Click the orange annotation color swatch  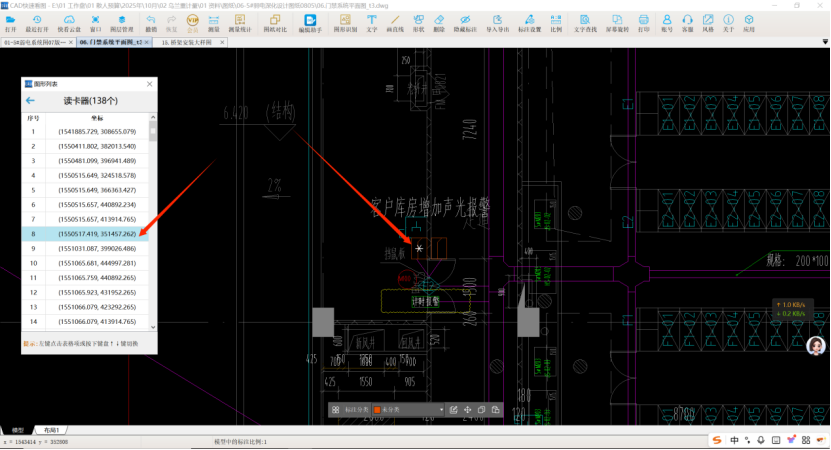click(378, 410)
